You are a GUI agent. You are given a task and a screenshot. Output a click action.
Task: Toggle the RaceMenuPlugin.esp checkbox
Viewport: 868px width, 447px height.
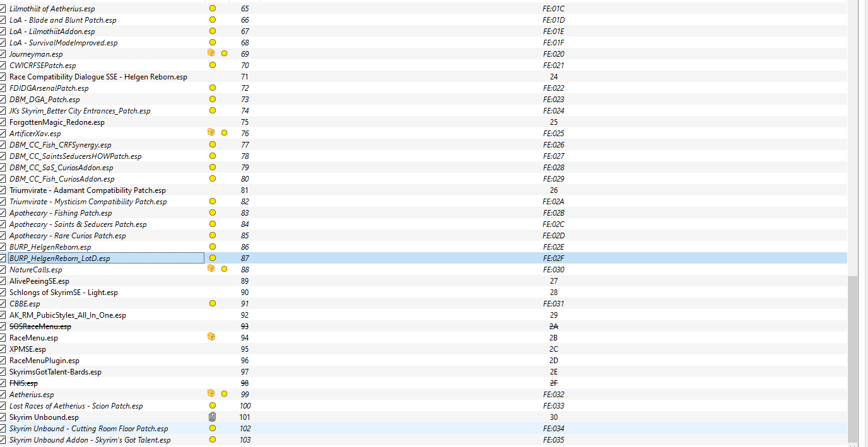click(3, 360)
